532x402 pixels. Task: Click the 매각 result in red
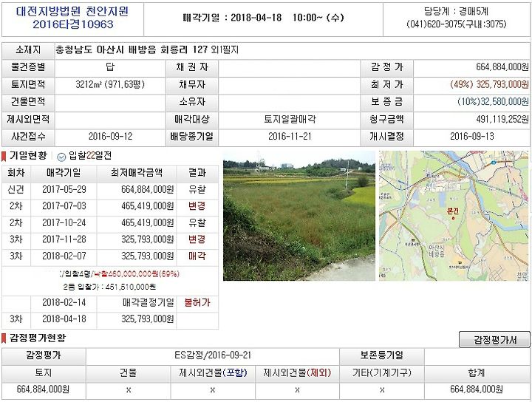(197, 256)
